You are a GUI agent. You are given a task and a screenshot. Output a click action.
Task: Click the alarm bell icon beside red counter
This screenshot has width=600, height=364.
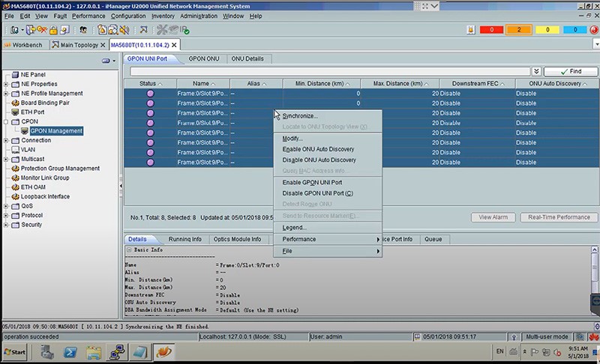471,30
